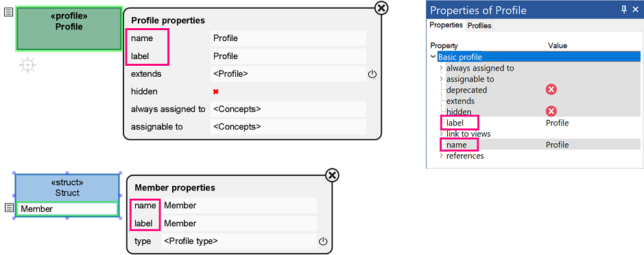Click the Profile name input field
Viewport: 644px width, 255px height.
click(x=288, y=38)
